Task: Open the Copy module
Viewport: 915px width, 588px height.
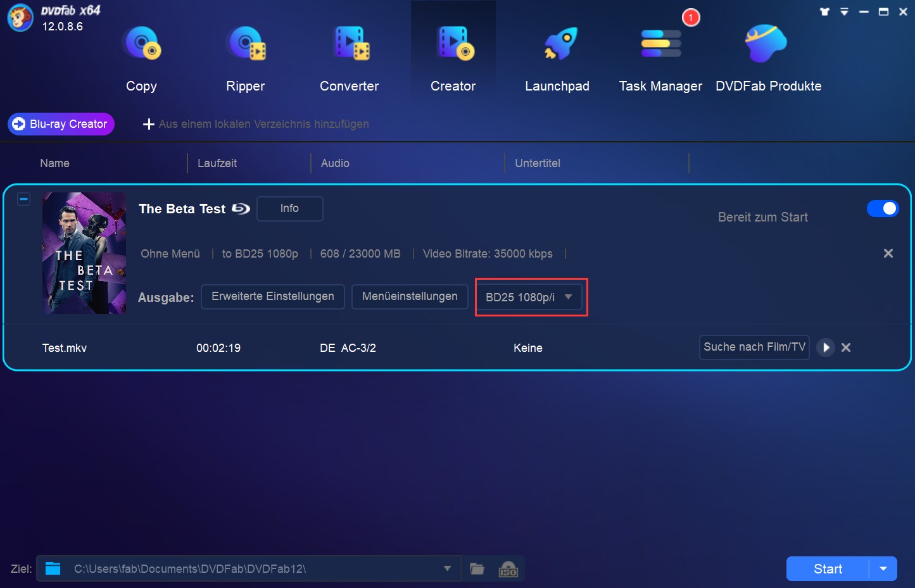Action: pos(141,59)
